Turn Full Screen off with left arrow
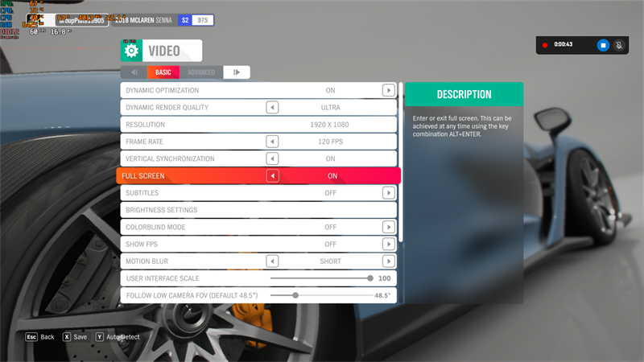The height and width of the screenshot is (362, 644). pyautogui.click(x=272, y=176)
